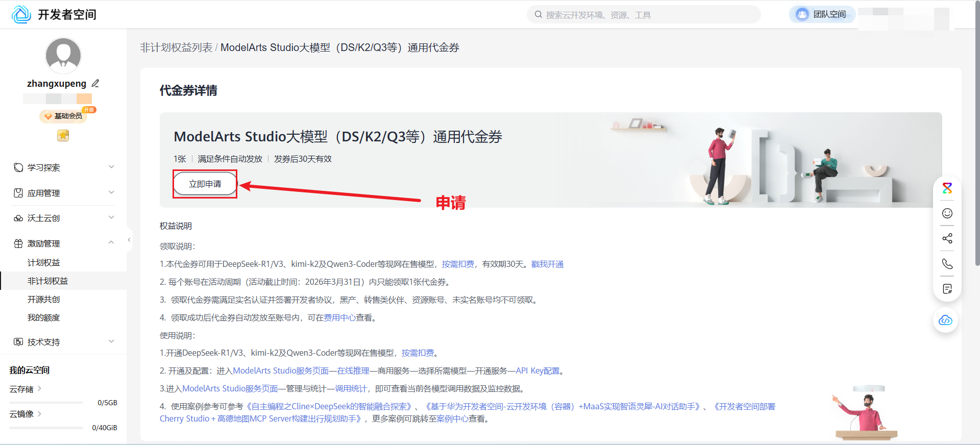This screenshot has width=980, height=445.
Task: Click the 团队空间 button
Action: [x=822, y=14]
